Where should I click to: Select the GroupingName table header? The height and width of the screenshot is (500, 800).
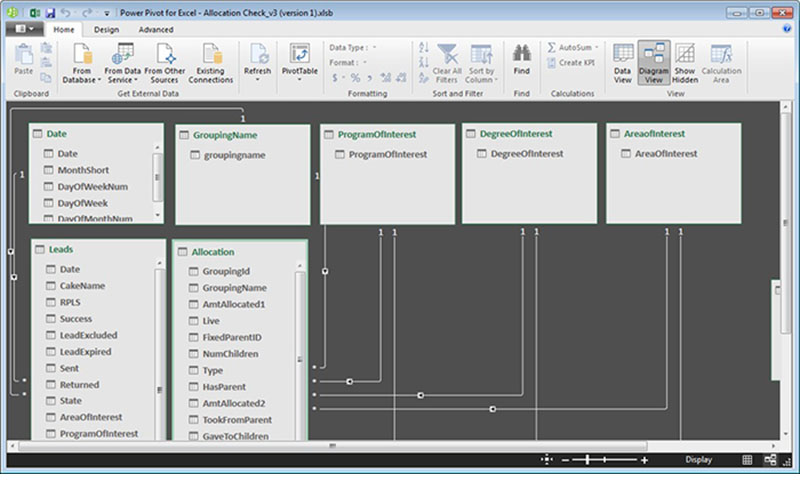[242, 135]
